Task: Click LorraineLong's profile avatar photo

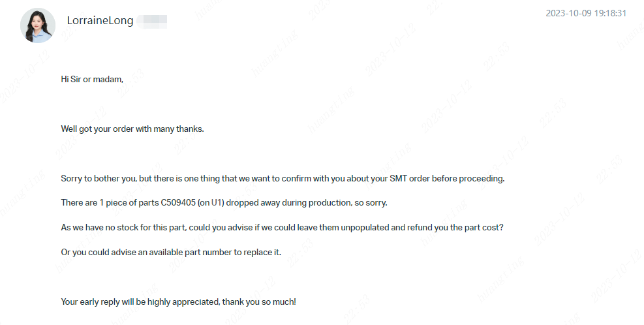Action: 38,25
